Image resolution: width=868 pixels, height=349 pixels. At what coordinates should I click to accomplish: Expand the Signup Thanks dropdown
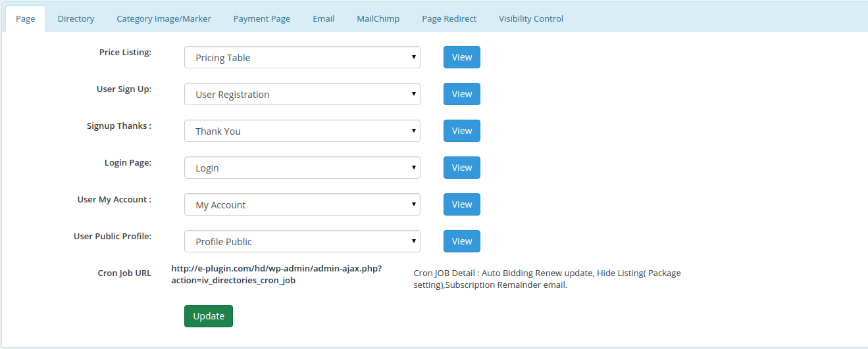point(302,131)
